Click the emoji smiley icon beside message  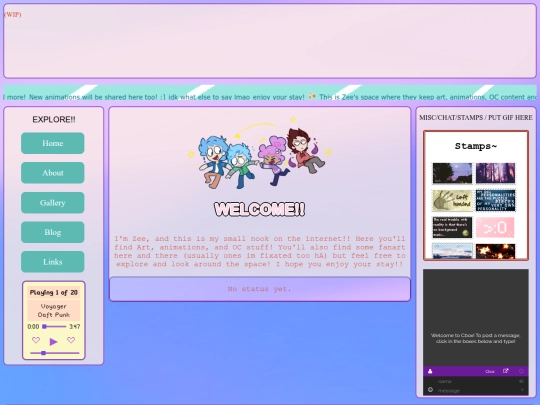pyautogui.click(x=430, y=390)
